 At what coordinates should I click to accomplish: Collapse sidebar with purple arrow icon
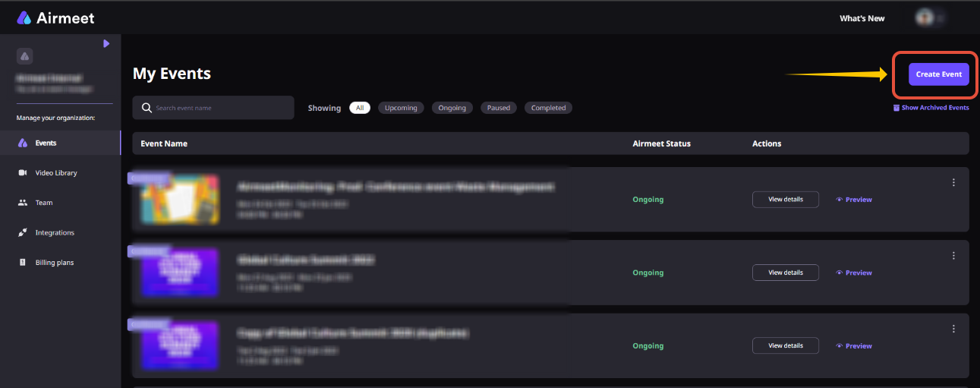(107, 43)
